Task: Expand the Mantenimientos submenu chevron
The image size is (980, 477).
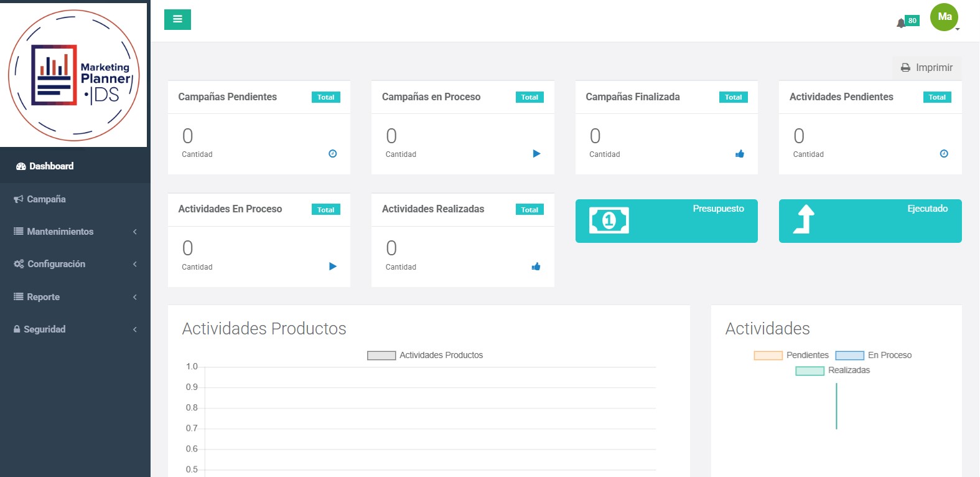Action: pos(135,232)
